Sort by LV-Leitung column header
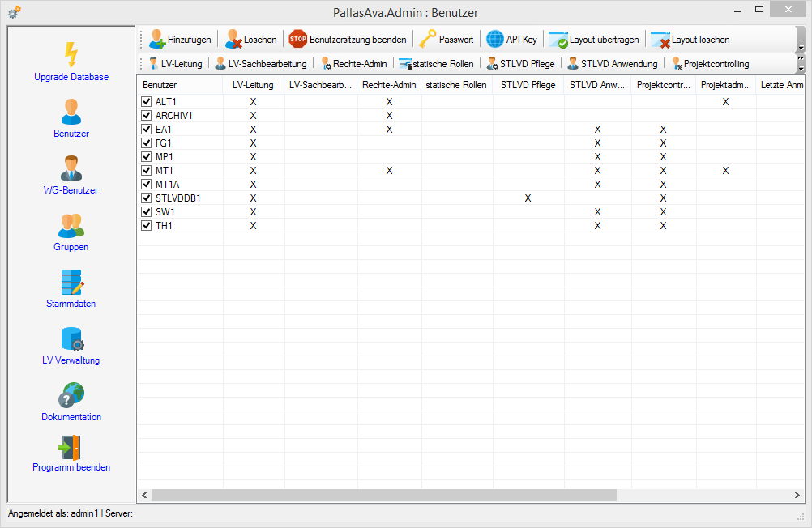 [253, 85]
